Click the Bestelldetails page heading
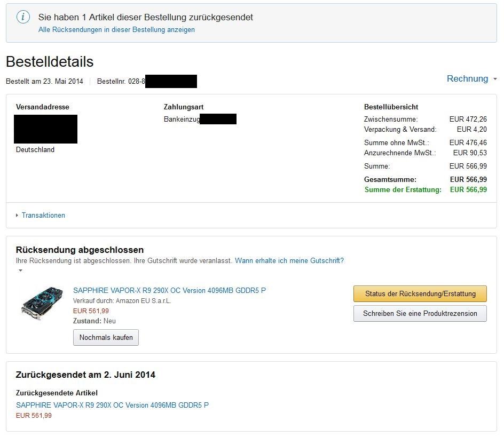This screenshot has height=437, width=504. 50,61
